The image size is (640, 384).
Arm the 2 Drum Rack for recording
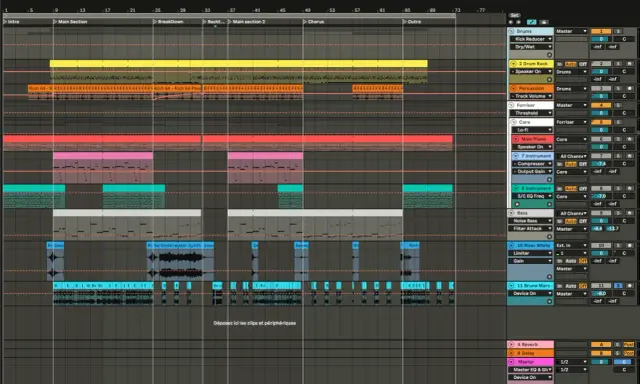629,64
